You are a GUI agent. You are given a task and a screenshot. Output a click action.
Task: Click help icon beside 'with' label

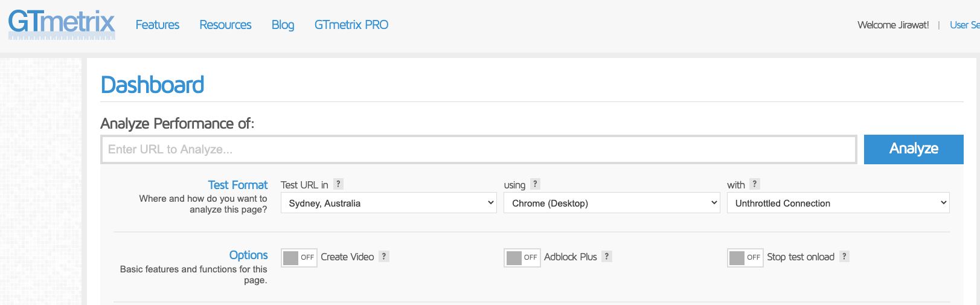click(754, 184)
